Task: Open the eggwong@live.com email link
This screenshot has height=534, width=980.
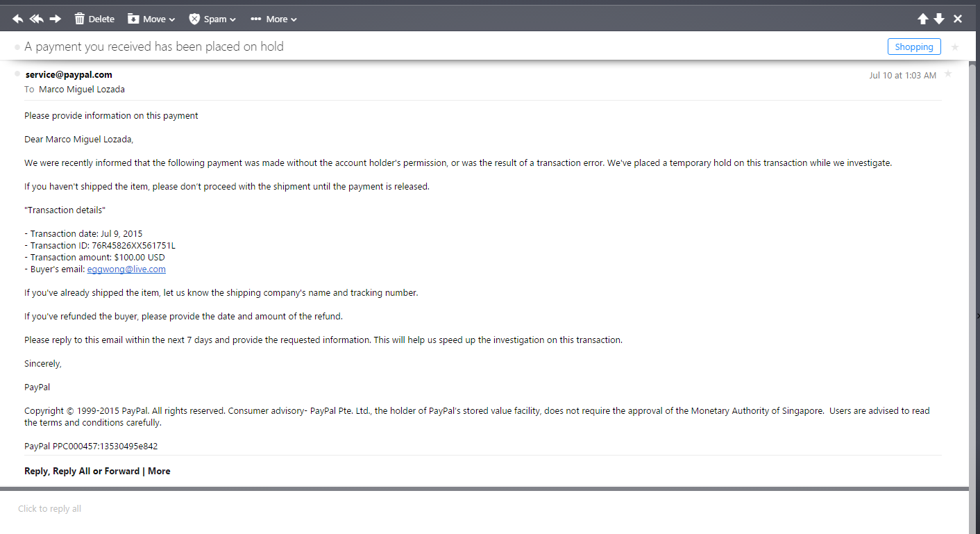Action: (x=126, y=269)
